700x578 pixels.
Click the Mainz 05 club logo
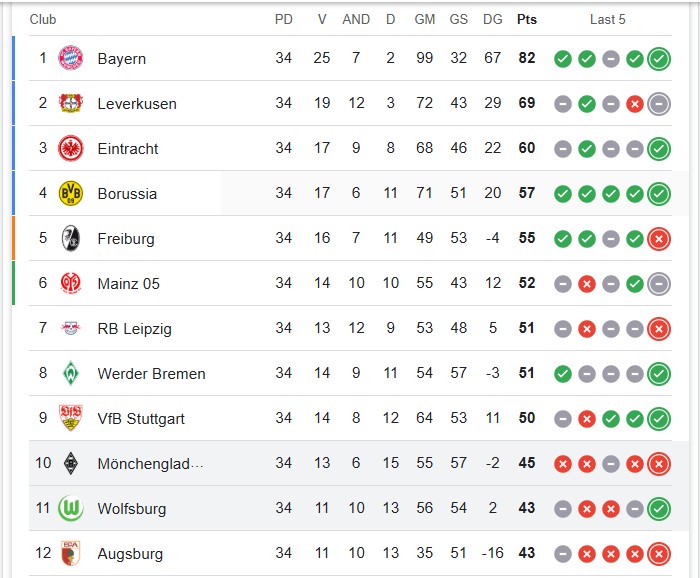pyautogui.click(x=71, y=283)
